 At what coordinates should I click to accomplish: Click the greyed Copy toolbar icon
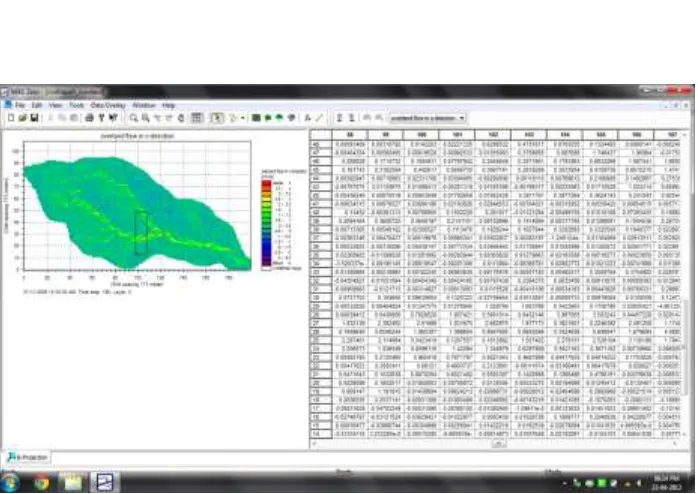[62, 118]
